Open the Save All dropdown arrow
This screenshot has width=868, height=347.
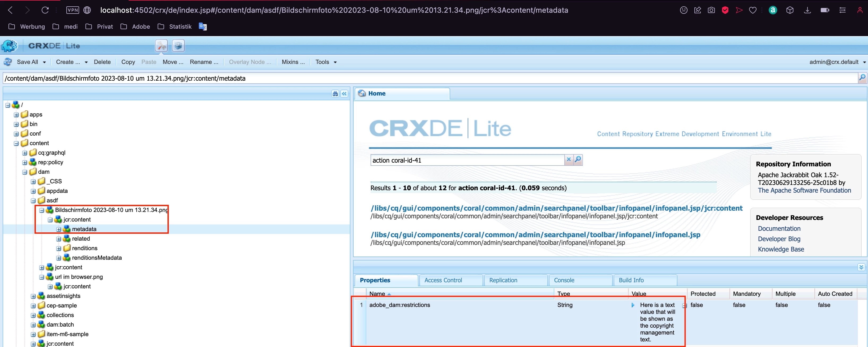coord(44,62)
